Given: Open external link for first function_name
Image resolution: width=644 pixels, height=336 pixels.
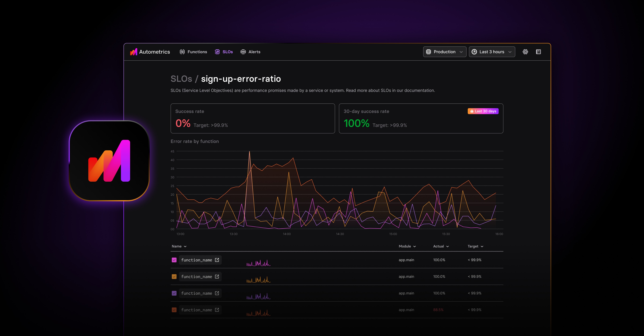Looking at the screenshot, I should (x=217, y=260).
